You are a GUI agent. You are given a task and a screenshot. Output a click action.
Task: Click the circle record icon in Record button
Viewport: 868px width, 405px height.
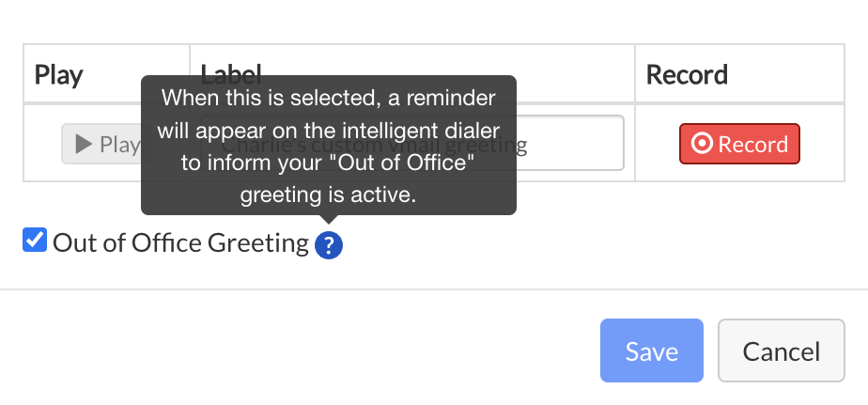pyautogui.click(x=702, y=145)
